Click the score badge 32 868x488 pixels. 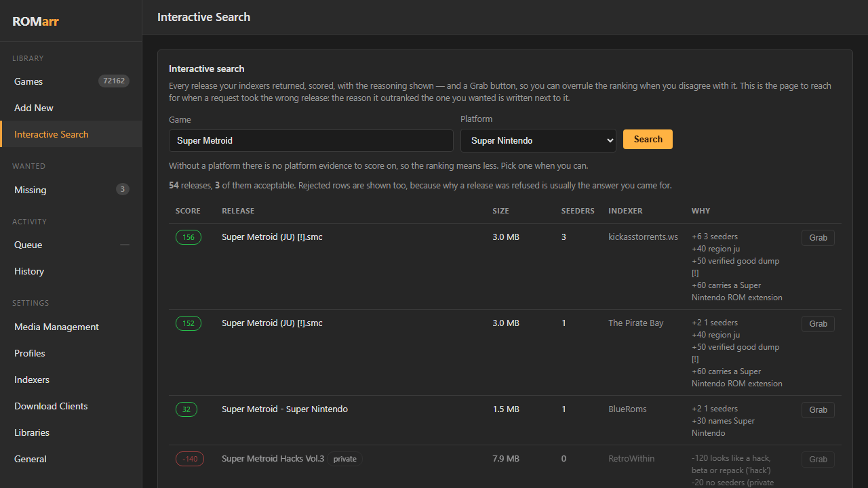[186, 409]
